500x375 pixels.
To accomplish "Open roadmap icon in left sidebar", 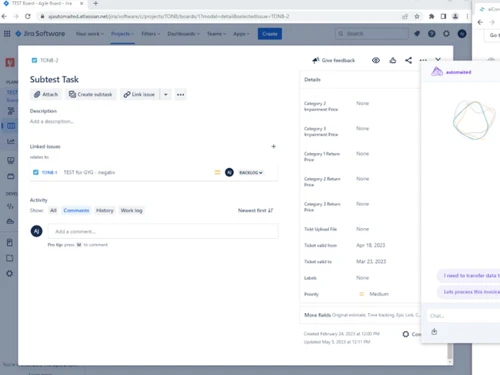I will [11, 111].
